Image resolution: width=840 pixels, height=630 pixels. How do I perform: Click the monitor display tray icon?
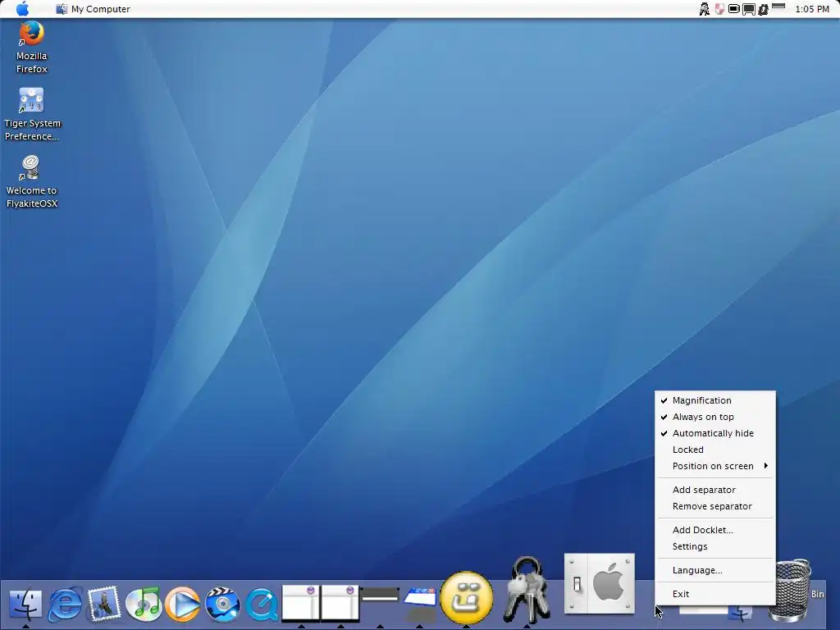(748, 9)
